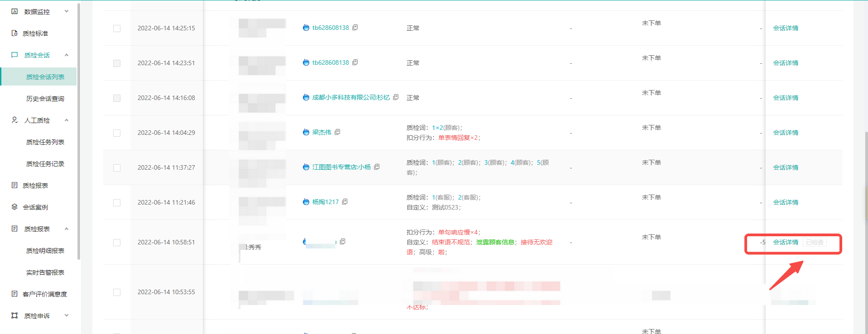Copy 成都小多科技有限公司:杉亿 customer name
This screenshot has height=334, width=868.
pyautogui.click(x=396, y=97)
